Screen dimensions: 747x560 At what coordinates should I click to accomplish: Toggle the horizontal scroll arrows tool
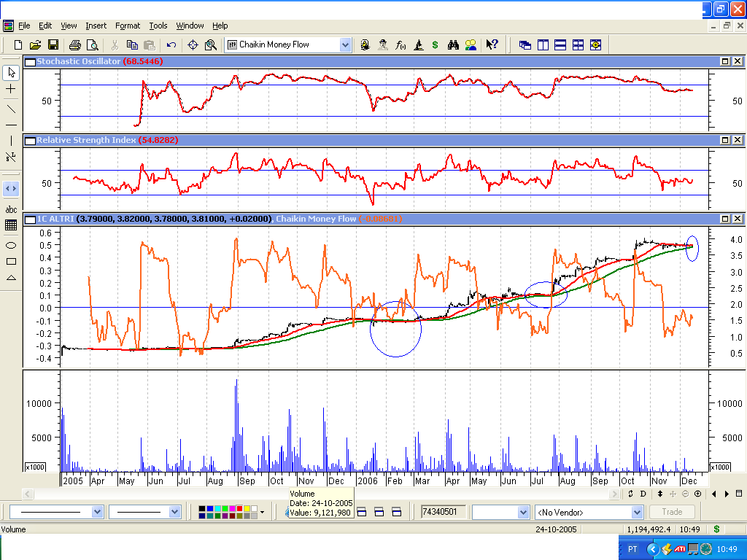tap(11, 189)
